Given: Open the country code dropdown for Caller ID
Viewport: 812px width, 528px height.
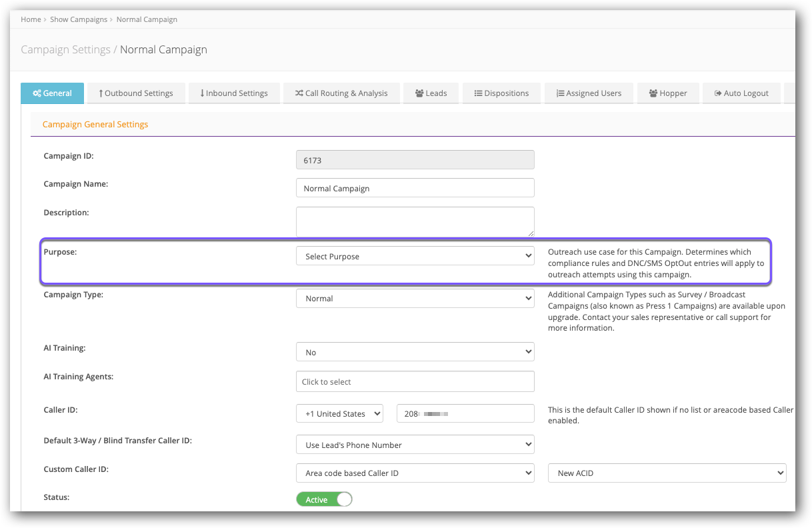Looking at the screenshot, I should 339,413.
